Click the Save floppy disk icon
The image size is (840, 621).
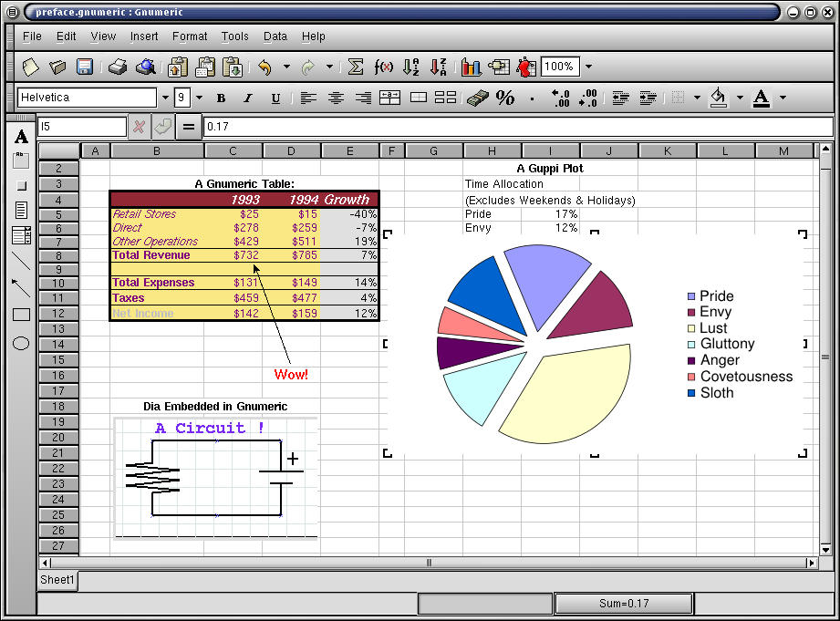pos(85,67)
